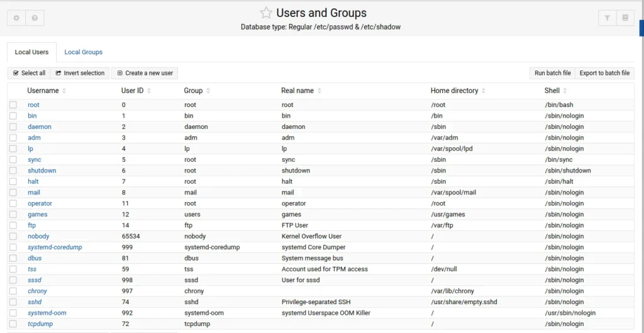
Task: Tick the checkbox for user mail
Action: pyautogui.click(x=13, y=193)
